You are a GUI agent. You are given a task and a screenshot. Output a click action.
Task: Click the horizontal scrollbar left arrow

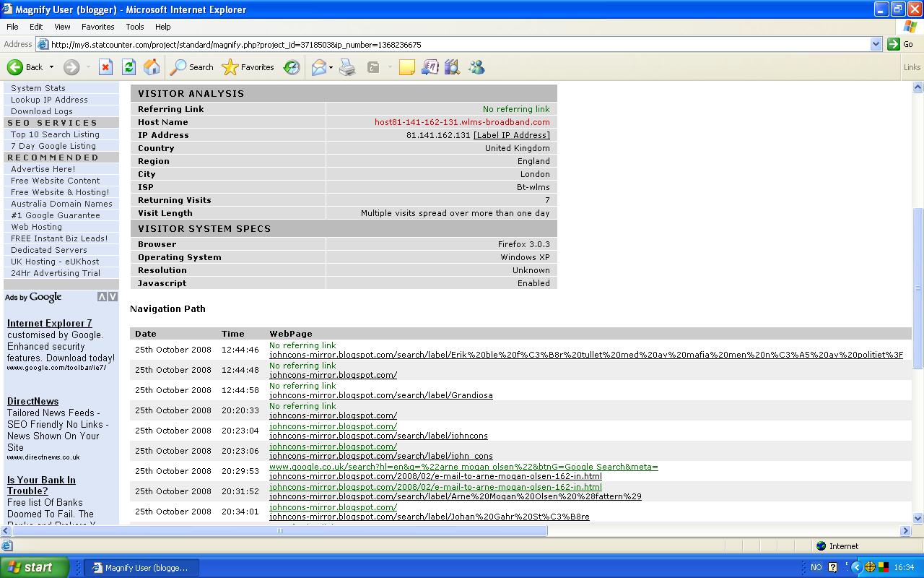[x=6, y=530]
